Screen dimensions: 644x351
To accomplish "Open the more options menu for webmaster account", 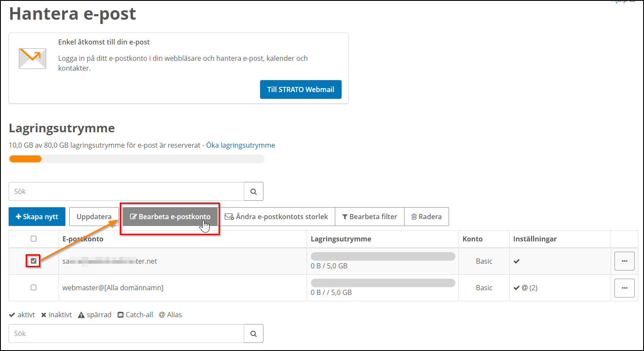I will tap(624, 288).
